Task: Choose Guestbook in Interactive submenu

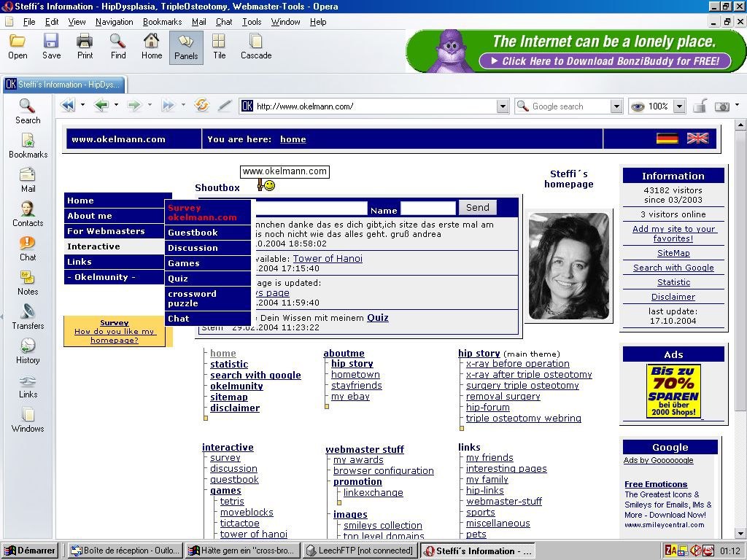Action: point(208,233)
